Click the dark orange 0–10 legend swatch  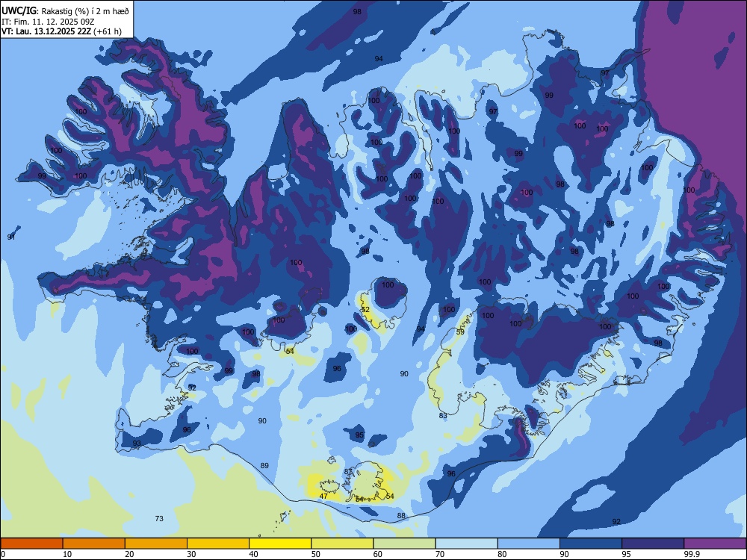point(32,544)
